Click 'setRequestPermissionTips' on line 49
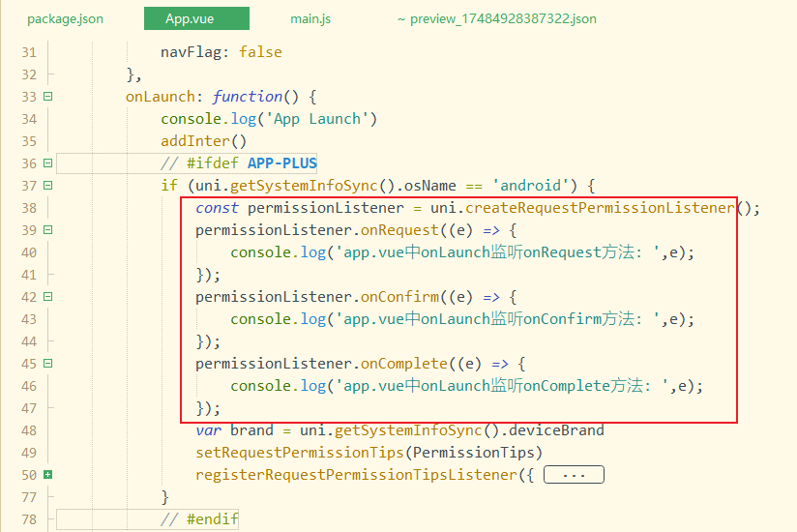Viewport: 797px width, 532px height. 300,453
